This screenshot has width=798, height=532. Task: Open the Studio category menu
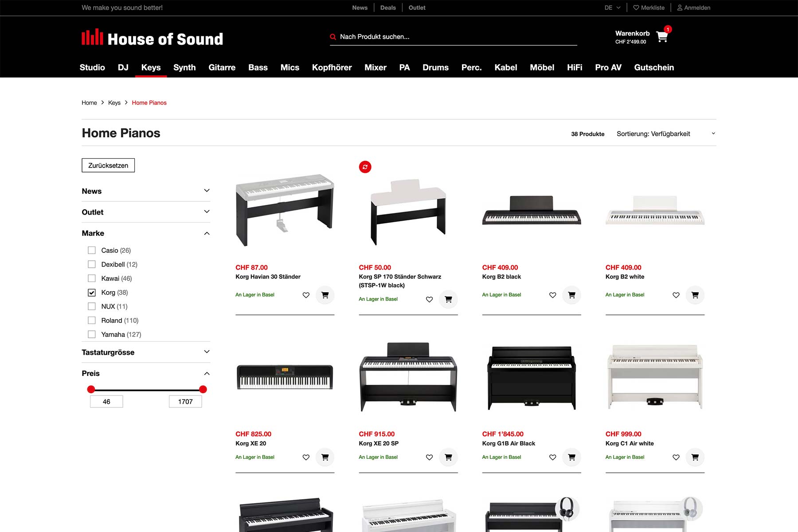coord(92,67)
